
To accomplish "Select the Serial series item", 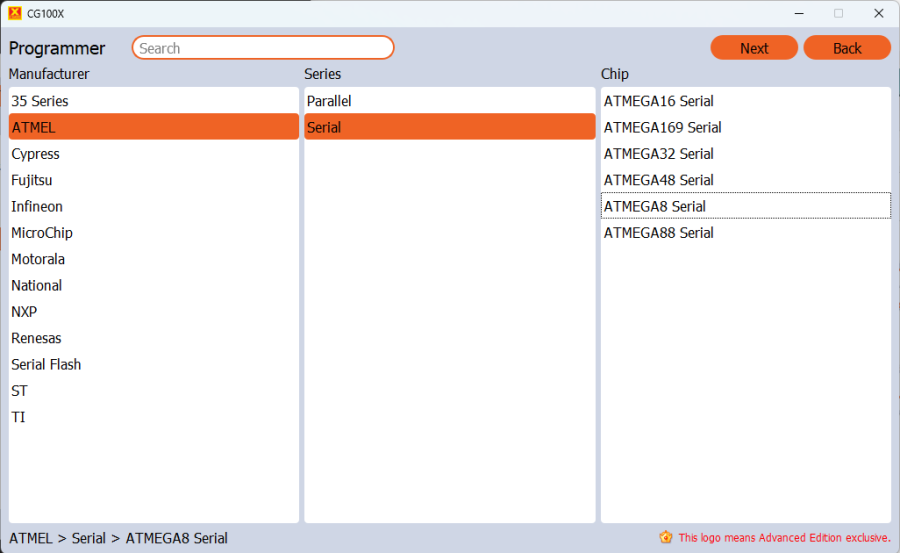I will (x=324, y=127).
